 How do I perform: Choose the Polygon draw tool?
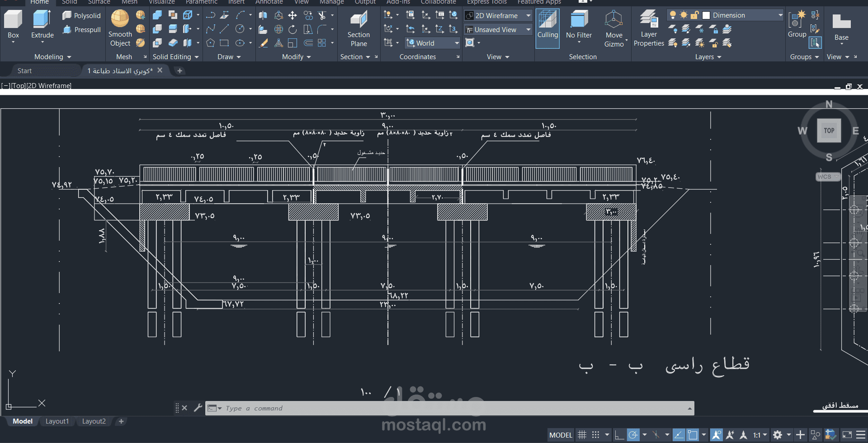[x=210, y=43]
